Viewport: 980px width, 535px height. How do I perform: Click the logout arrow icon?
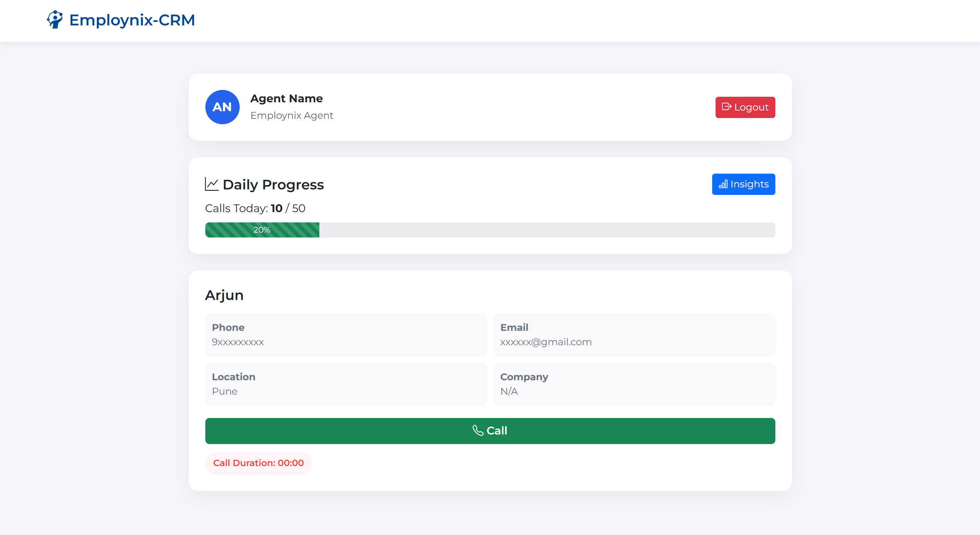click(726, 107)
